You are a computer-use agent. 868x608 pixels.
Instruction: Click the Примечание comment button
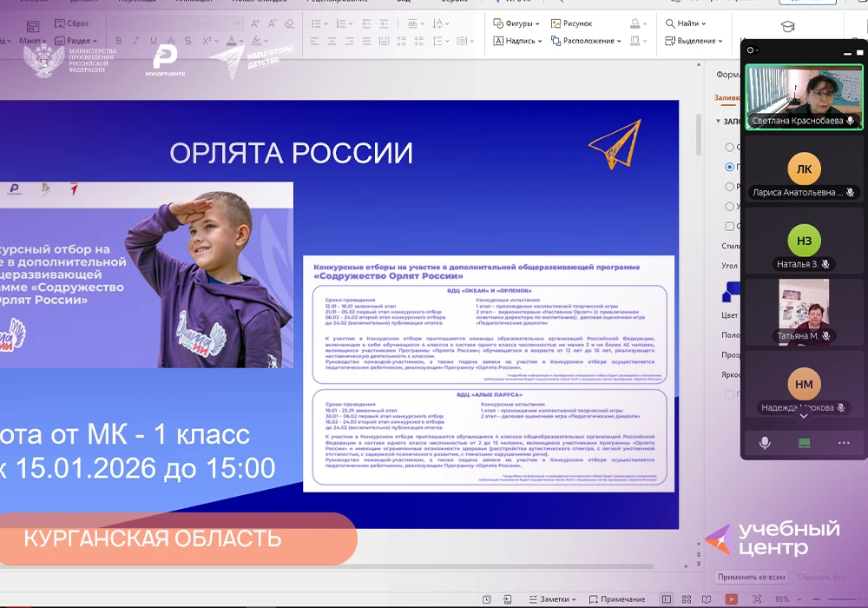point(616,599)
